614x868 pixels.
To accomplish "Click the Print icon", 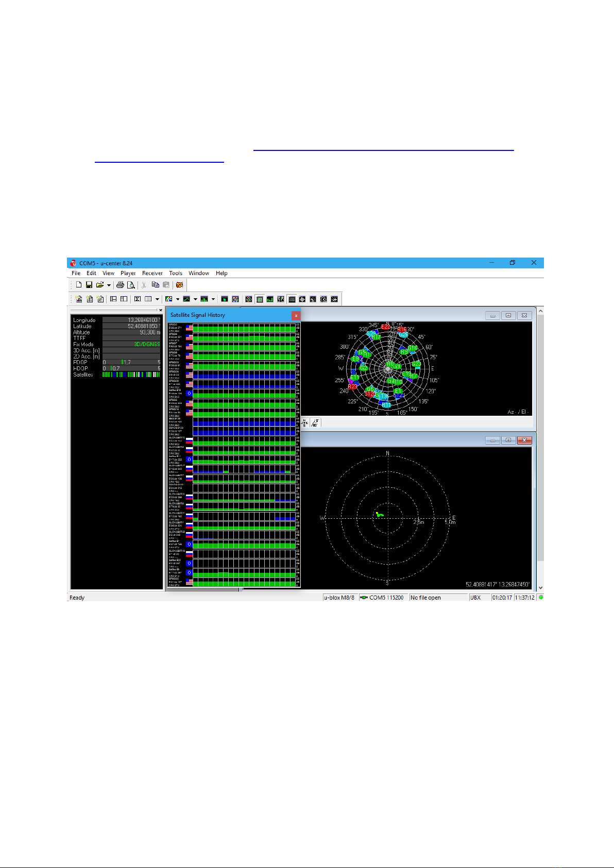I will (120, 284).
